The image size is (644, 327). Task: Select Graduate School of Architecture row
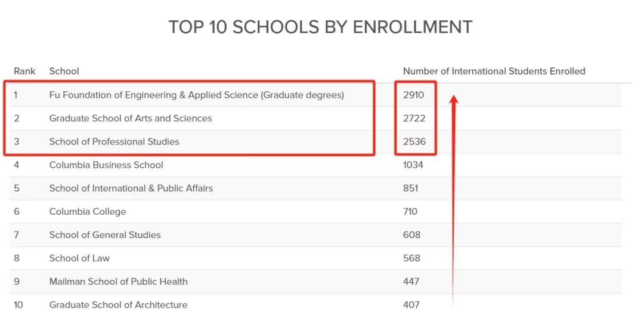[x=315, y=305]
